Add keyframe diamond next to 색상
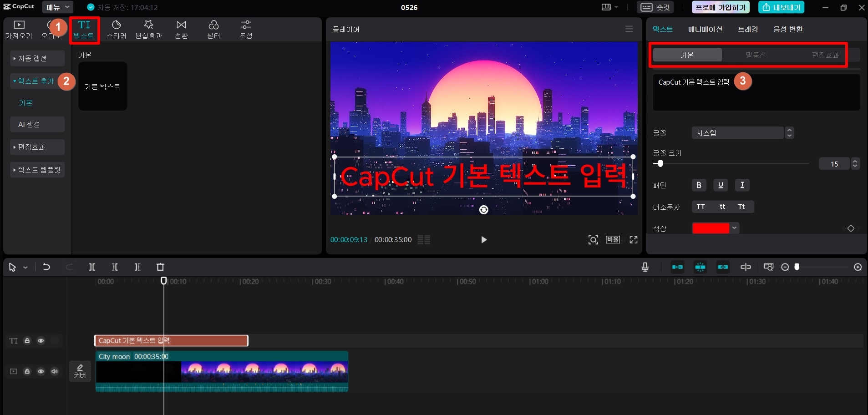Image resolution: width=868 pixels, height=415 pixels. coord(851,228)
